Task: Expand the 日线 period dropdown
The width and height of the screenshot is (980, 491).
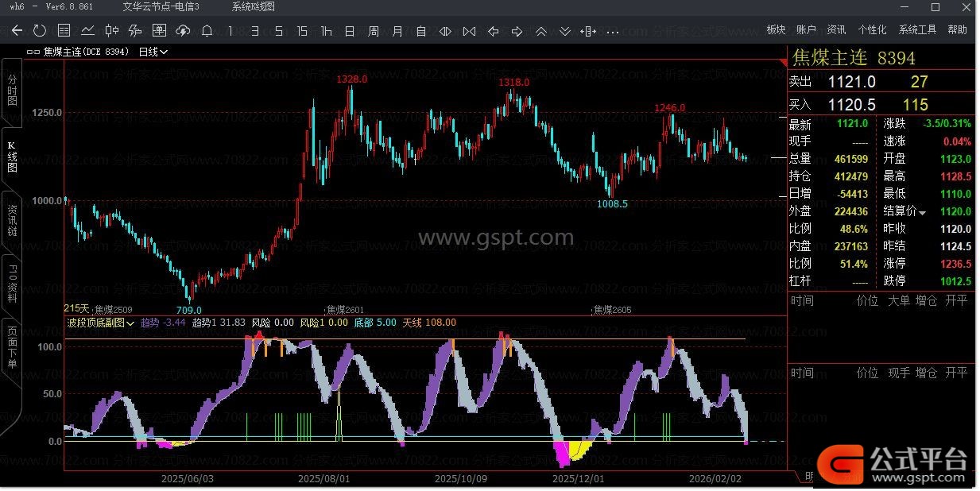Action: pyautogui.click(x=153, y=52)
